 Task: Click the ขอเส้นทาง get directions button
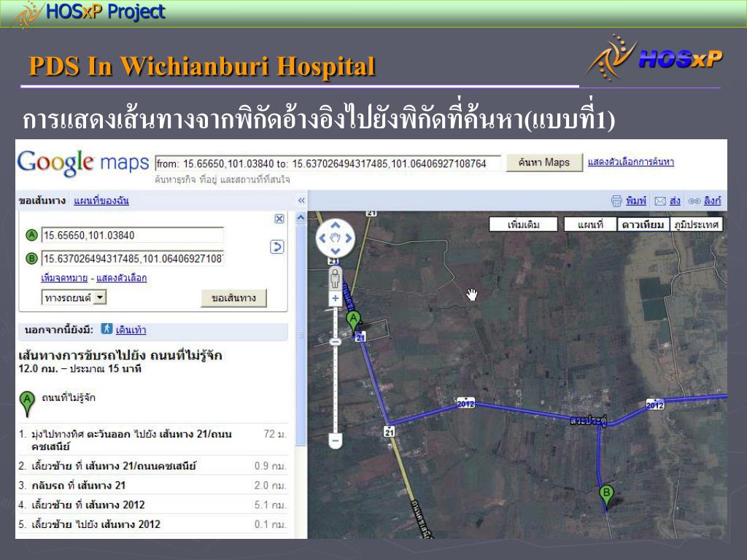click(233, 298)
